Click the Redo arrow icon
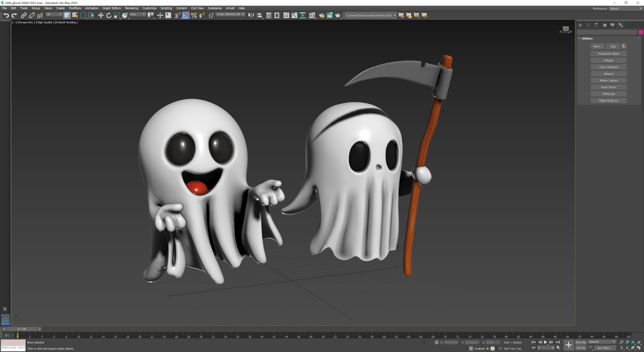This screenshot has height=352, width=644. click(14, 15)
